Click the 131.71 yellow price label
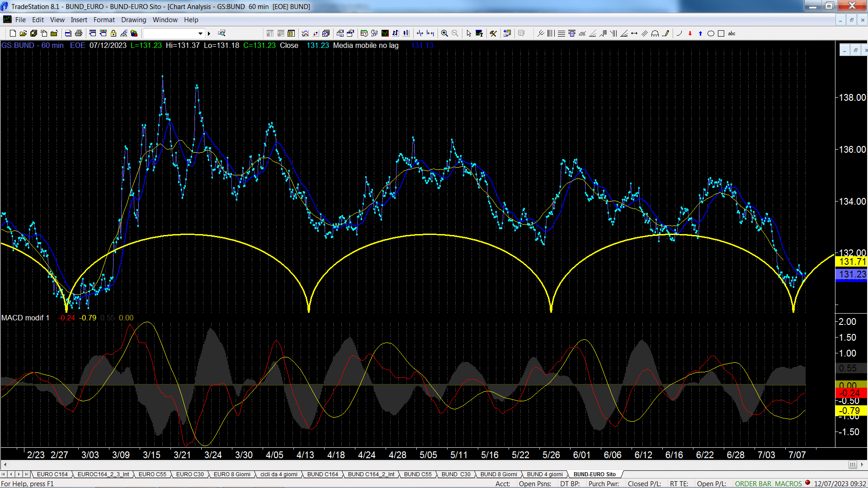Screen dimensions: 868x488 851,262
